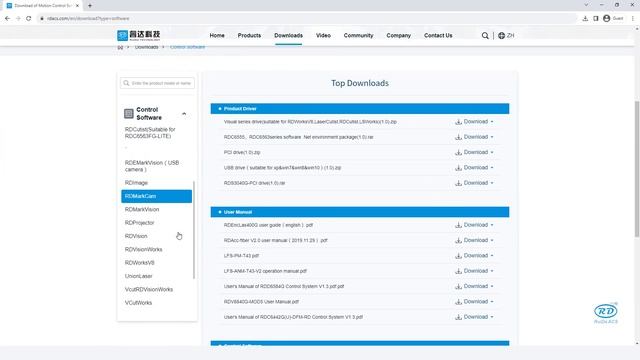Download the PCI drive zip
Viewport: 640px width, 360px height.
(474, 152)
